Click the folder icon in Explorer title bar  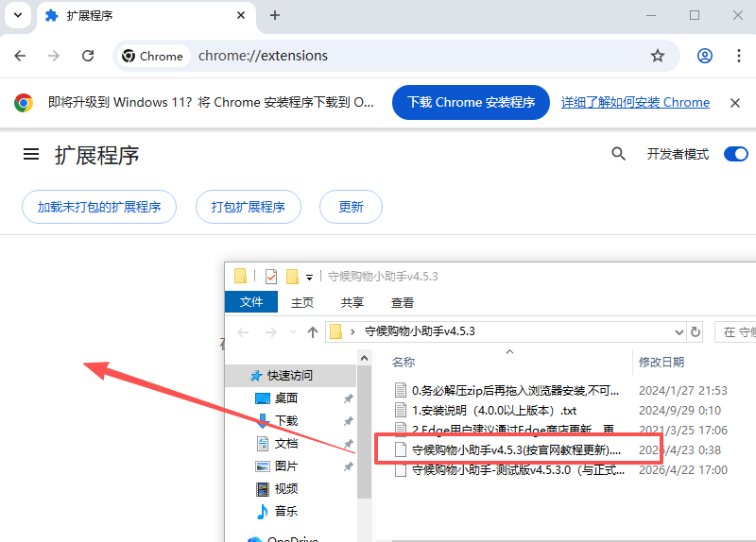240,277
